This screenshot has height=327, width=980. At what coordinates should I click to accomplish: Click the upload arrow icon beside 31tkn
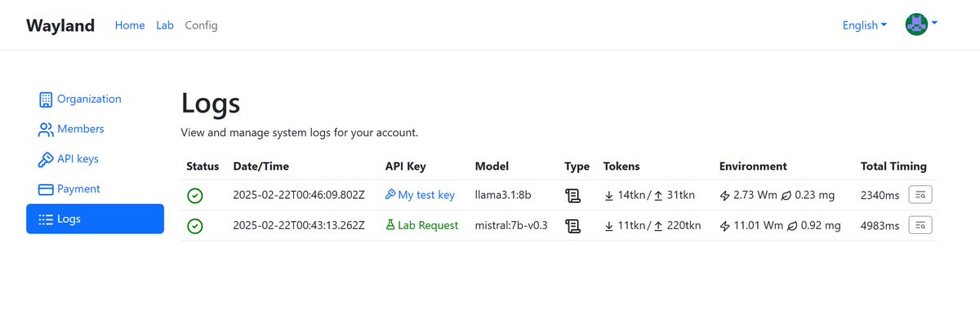coord(658,196)
